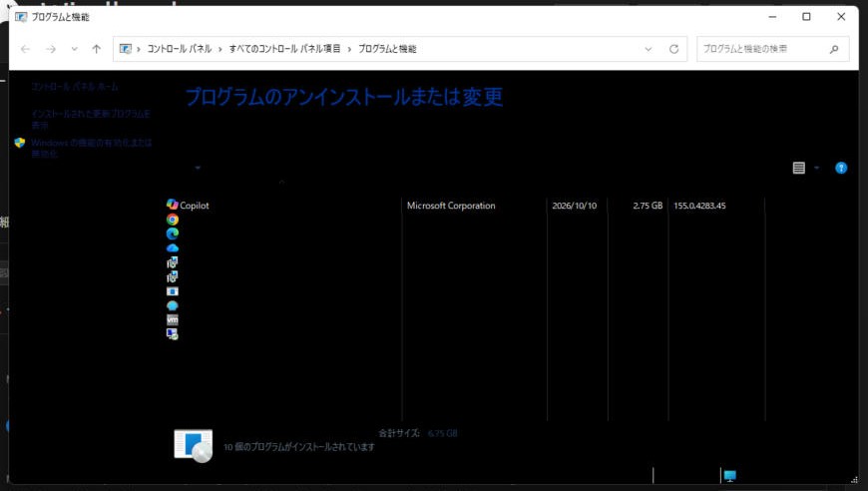Click the プログラムと機能 breadcrumb

tap(387, 49)
